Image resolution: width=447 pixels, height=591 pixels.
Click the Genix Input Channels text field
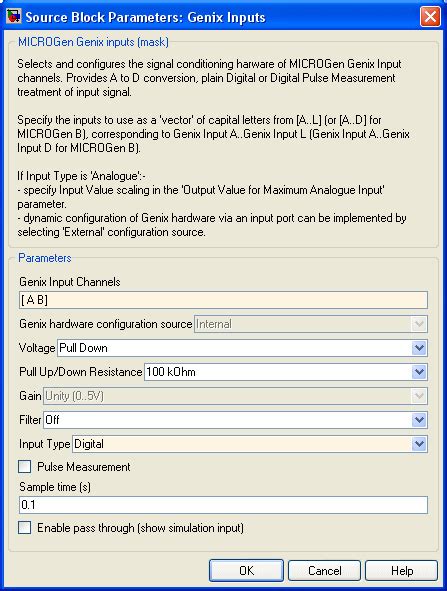(224, 300)
